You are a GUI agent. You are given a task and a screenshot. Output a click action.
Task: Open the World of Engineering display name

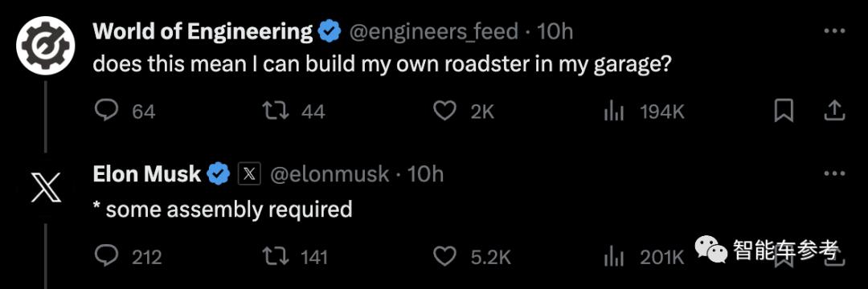pyautogui.click(x=203, y=32)
